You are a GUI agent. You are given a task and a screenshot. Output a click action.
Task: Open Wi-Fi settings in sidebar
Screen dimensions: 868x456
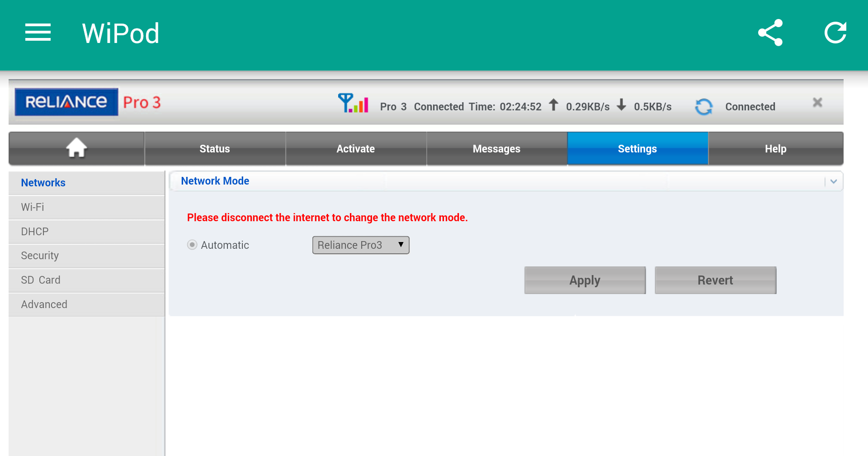(86, 207)
